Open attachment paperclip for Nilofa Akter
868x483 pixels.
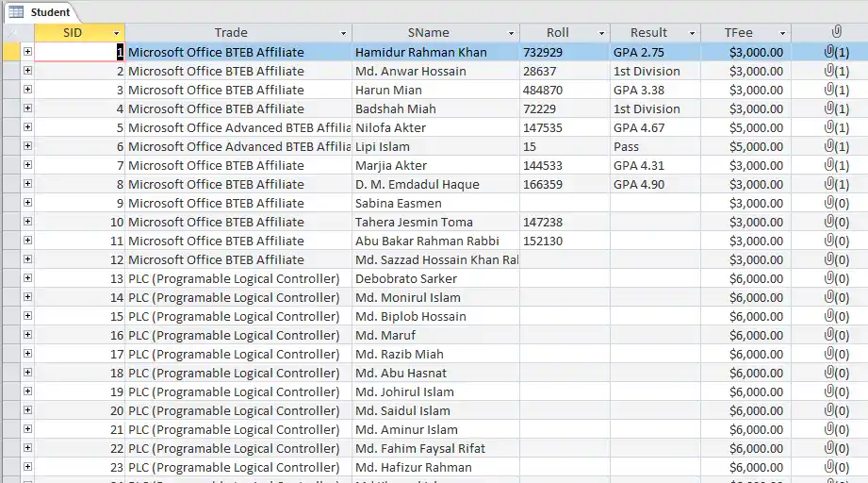tap(836, 127)
